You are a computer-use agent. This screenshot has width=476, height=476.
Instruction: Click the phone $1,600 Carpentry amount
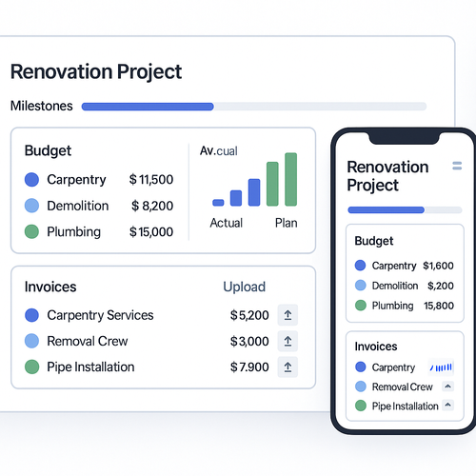(x=438, y=266)
